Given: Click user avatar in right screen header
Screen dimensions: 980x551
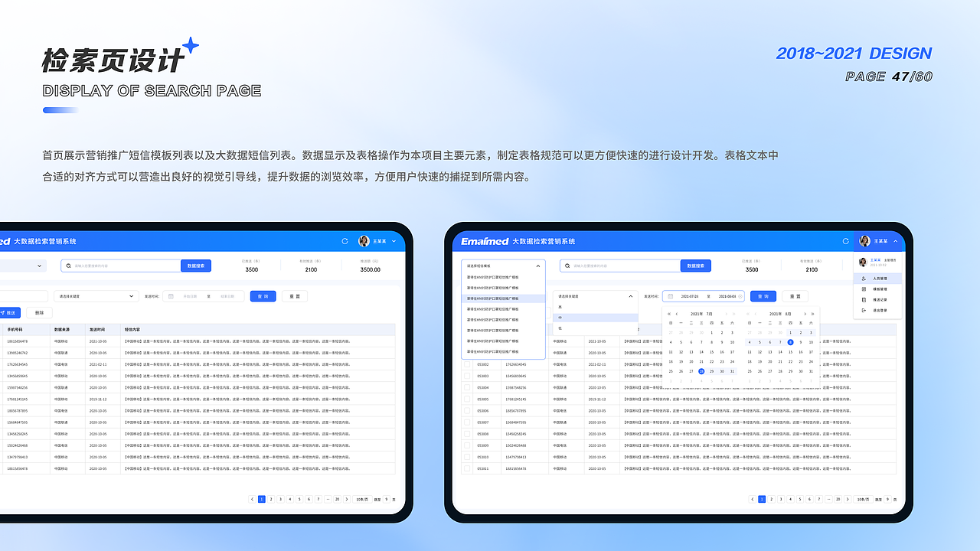Looking at the screenshot, I should pyautogui.click(x=865, y=241).
